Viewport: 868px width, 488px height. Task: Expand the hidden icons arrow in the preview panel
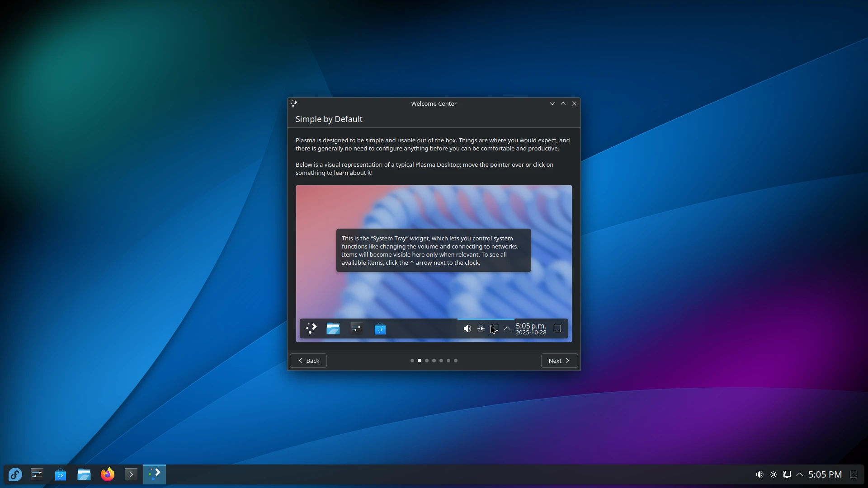(x=507, y=328)
